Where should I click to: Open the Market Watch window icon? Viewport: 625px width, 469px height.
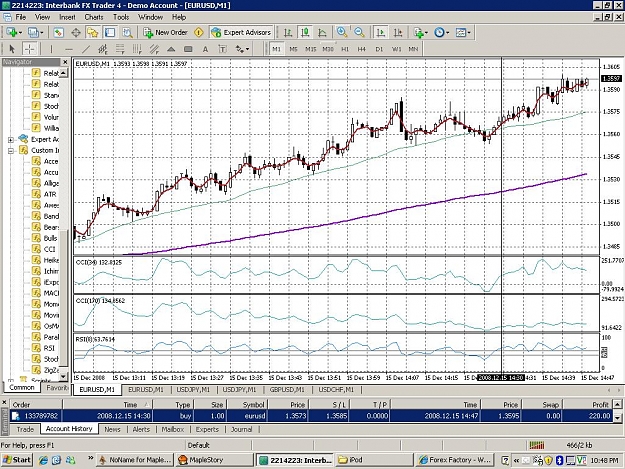[x=59, y=32]
